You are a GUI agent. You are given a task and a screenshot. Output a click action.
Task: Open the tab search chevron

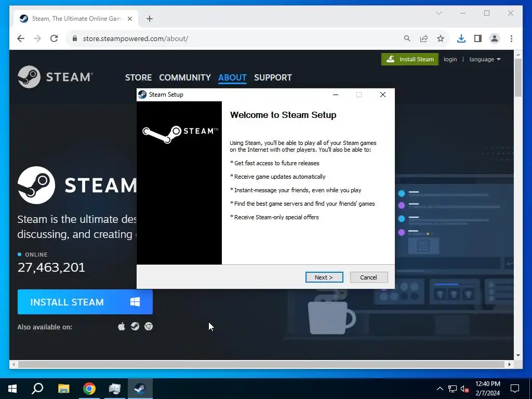coord(438,13)
